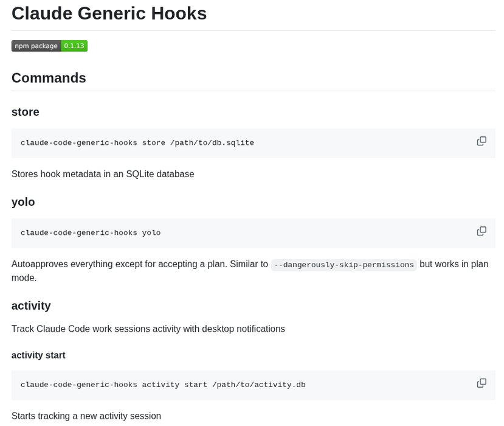Click the 0.1.13 version badge label
Viewport: 504px width, 426px height.
(x=74, y=46)
